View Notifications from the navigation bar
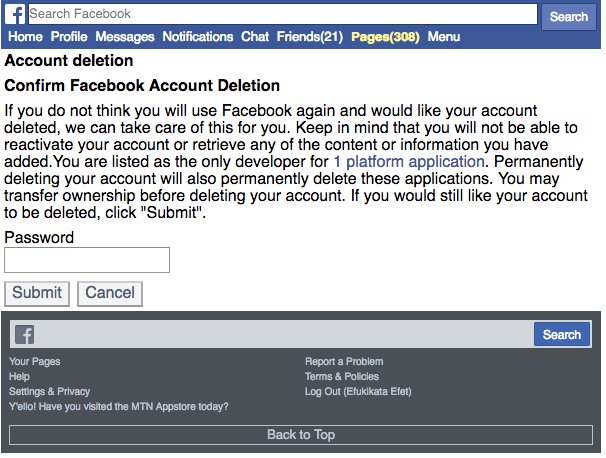606x458 pixels. pos(197,37)
